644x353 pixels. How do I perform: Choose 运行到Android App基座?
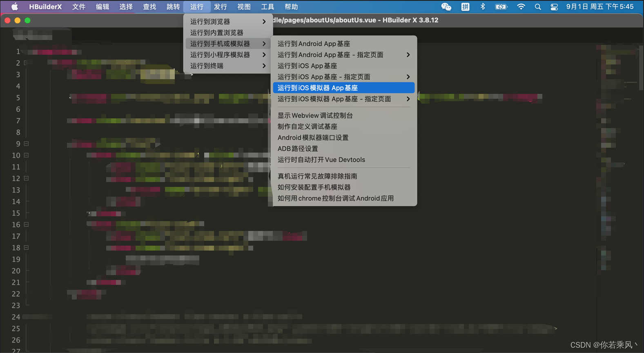click(344, 44)
